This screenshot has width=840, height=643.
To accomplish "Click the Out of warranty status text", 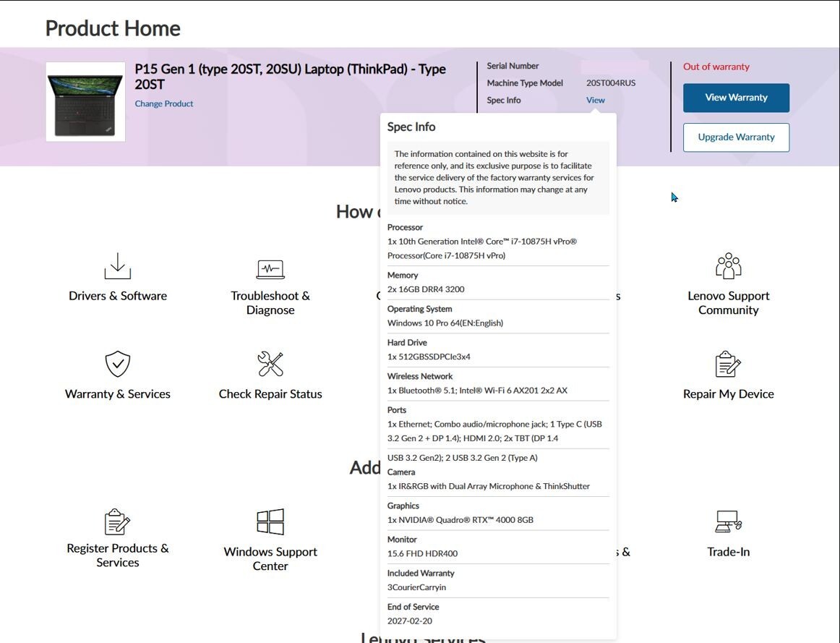I will (716, 67).
